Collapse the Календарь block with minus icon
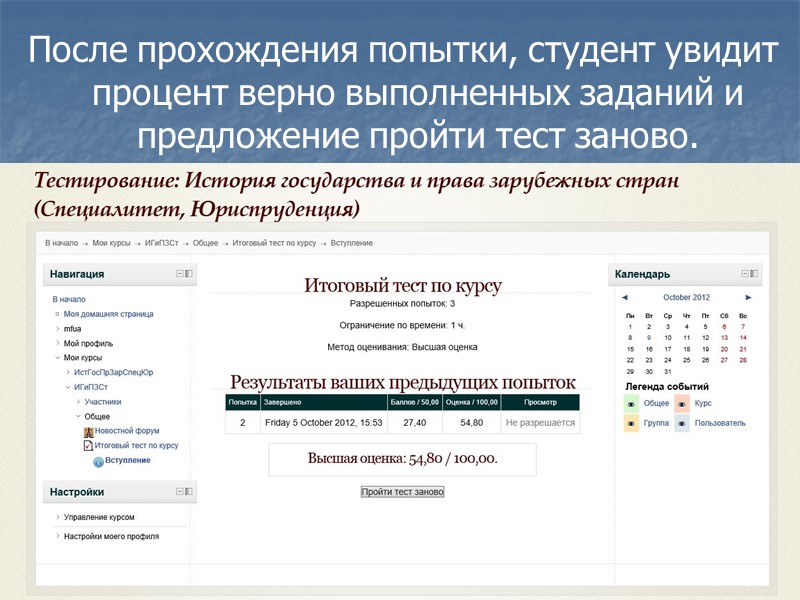The height and width of the screenshot is (600, 800). [745, 273]
